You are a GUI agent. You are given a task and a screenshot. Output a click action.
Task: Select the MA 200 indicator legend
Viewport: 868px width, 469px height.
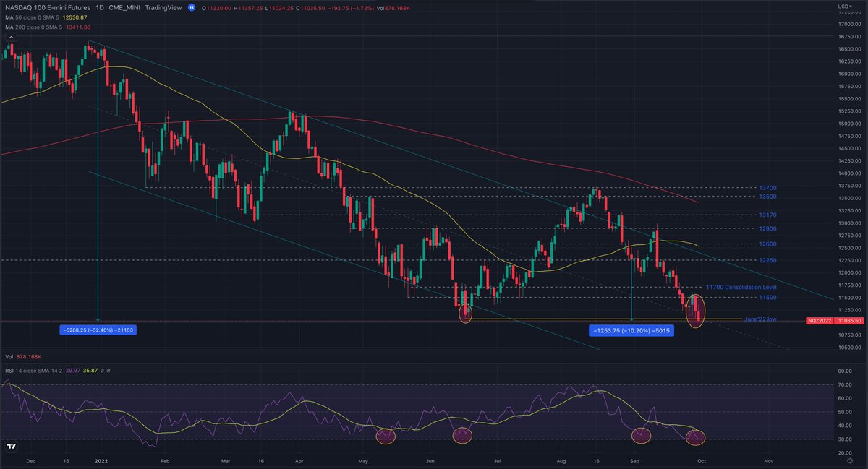click(x=33, y=27)
